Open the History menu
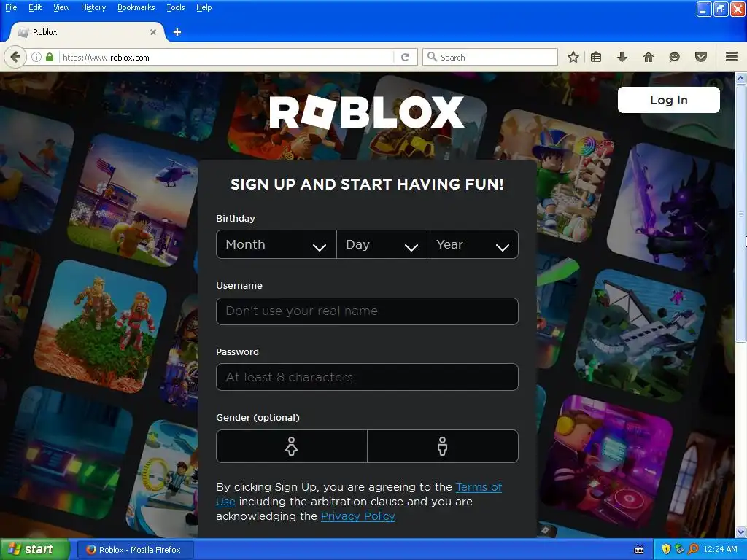Screen dimensions: 747x560 pyautogui.click(x=93, y=7)
